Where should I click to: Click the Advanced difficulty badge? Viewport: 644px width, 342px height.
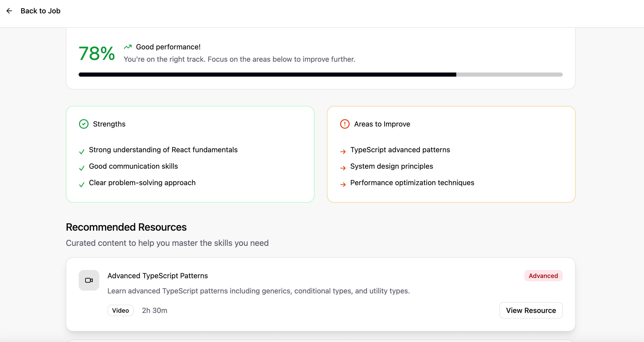pyautogui.click(x=543, y=276)
